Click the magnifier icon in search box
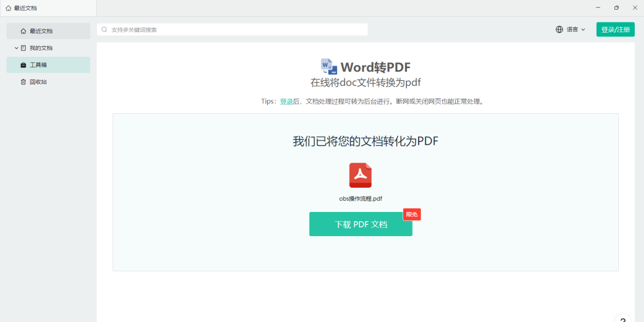 click(104, 30)
